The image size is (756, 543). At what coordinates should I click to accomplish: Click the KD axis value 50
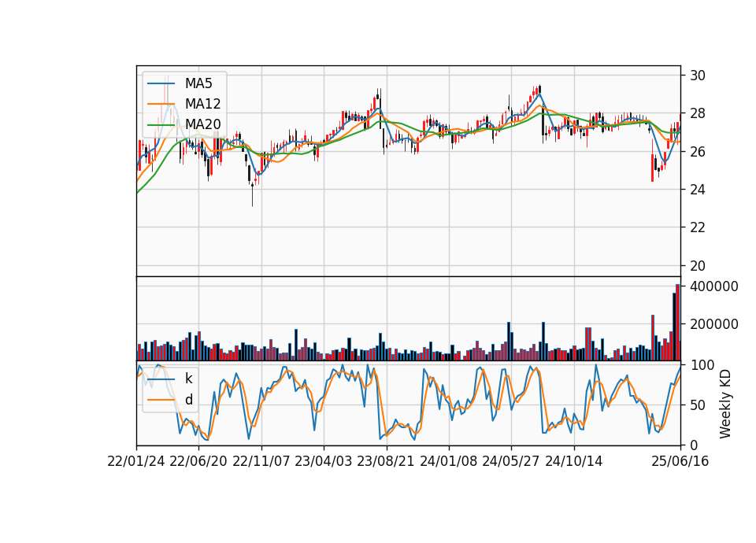(x=698, y=405)
